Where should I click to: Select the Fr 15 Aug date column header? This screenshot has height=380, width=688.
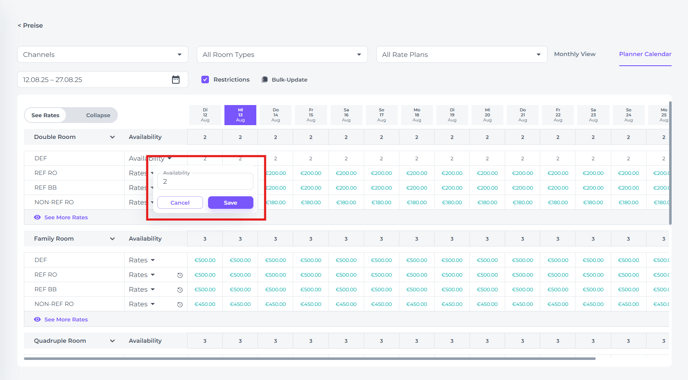coord(311,115)
